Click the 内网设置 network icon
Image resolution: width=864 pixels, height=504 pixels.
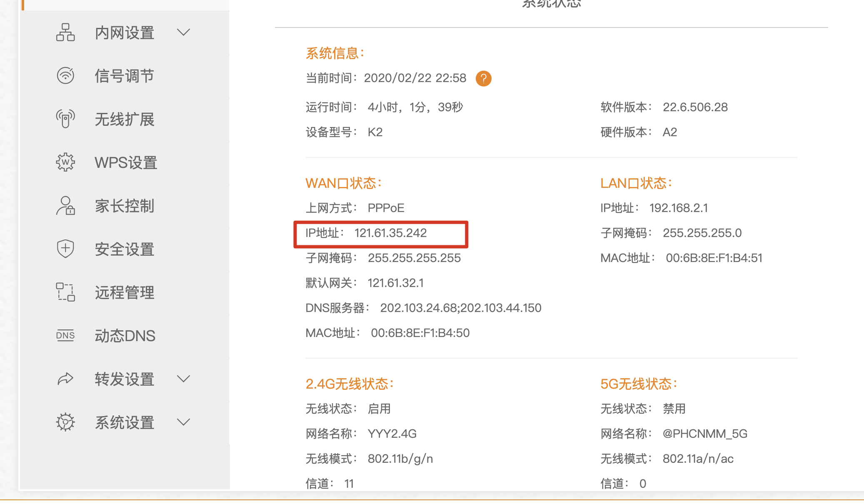[65, 32]
